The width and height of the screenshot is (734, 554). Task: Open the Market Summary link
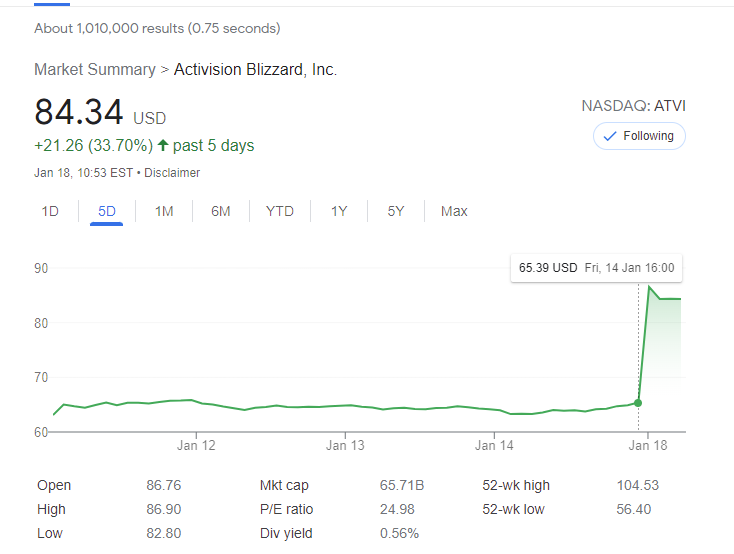[x=95, y=70]
